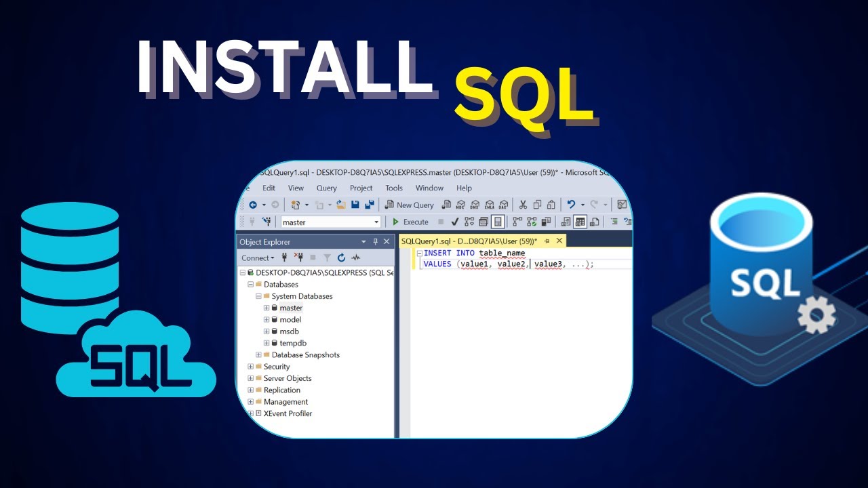The width and height of the screenshot is (868, 488).
Task: Click the Undo arrow icon
Action: tap(571, 205)
